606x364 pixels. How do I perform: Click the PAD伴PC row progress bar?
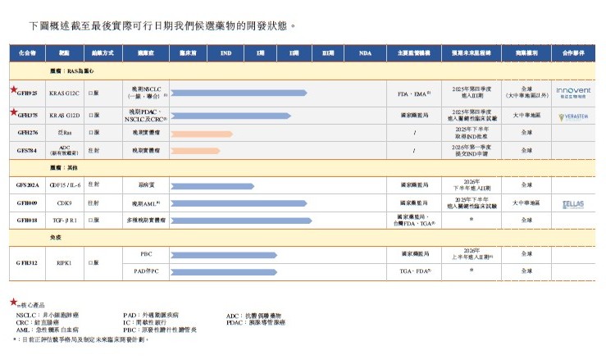point(224,272)
